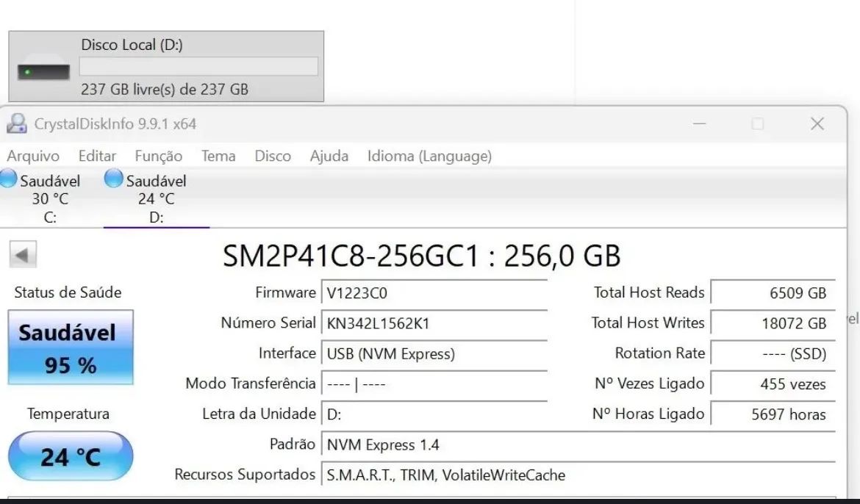
Task: Click the serial number field KN342L1562K1
Action: click(x=434, y=323)
